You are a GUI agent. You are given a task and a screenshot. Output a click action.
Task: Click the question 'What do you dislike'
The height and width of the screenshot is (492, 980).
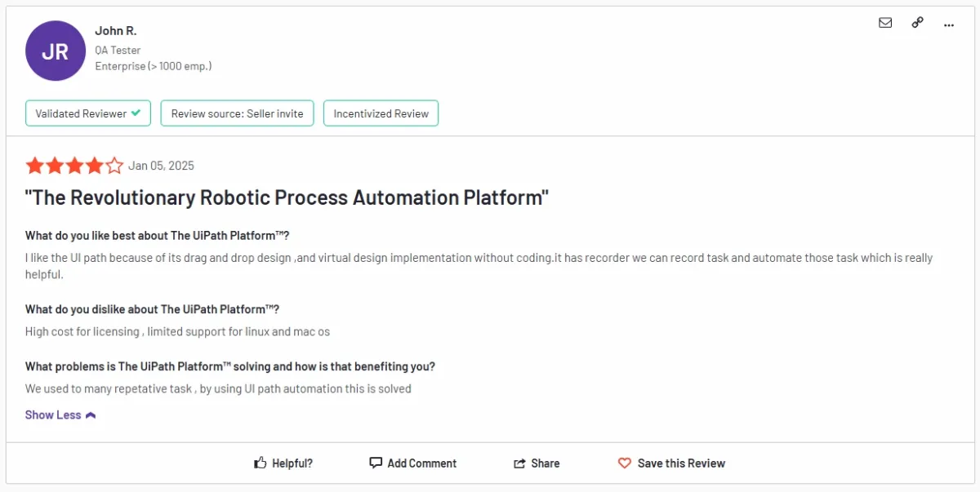152,309
